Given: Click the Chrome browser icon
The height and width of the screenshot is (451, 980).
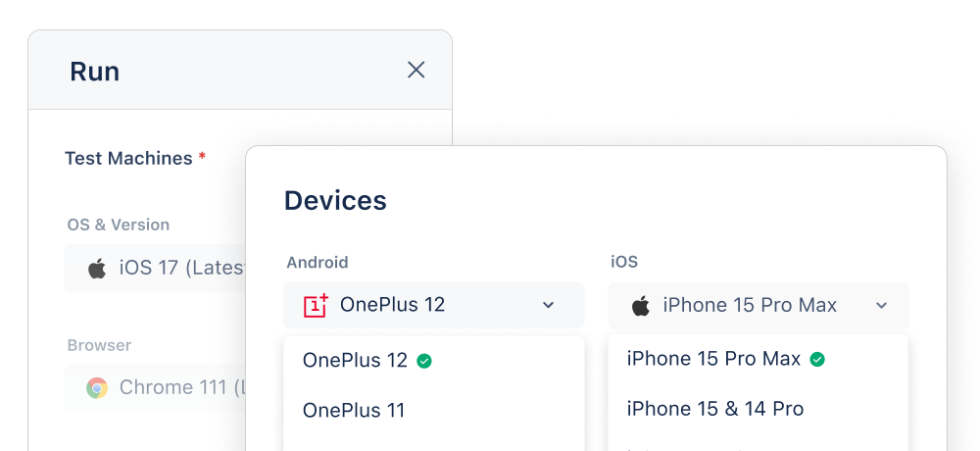Looking at the screenshot, I should tap(97, 388).
